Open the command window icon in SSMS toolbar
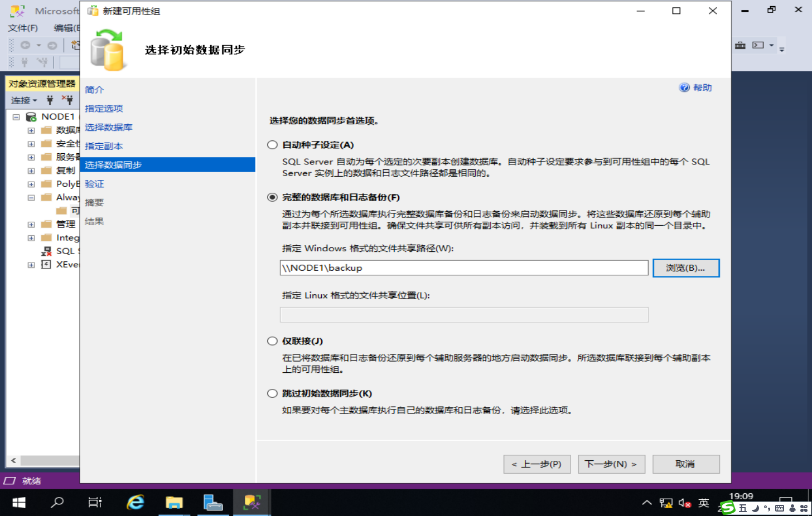This screenshot has height=516, width=812. click(x=758, y=45)
